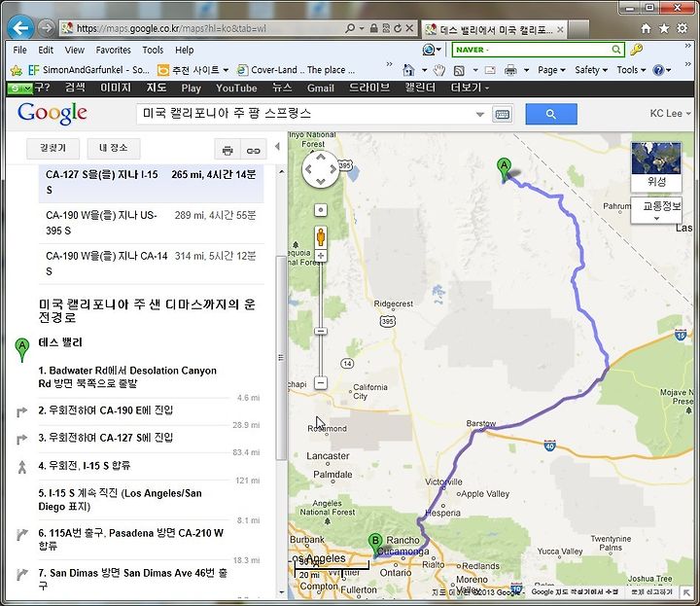Screen dimensions: 700x606
Task: Click the 길찾기 directions button
Action: [53, 148]
